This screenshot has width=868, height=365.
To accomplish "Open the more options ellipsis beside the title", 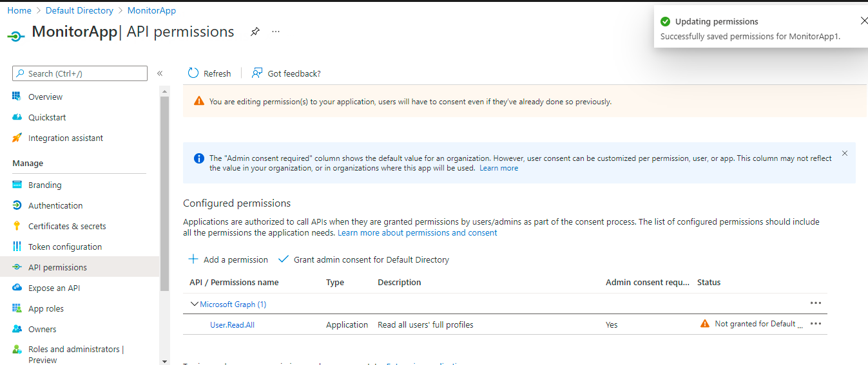I will 276,32.
